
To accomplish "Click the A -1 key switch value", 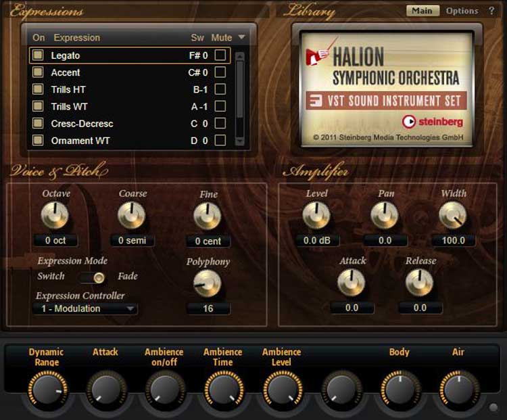I will pyautogui.click(x=199, y=107).
